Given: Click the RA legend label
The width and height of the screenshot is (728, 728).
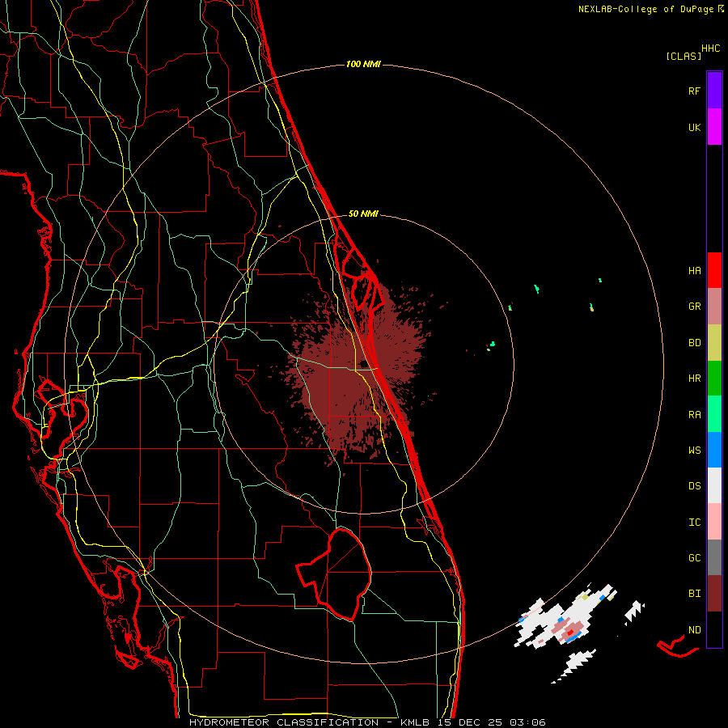Looking at the screenshot, I should click(x=694, y=415).
